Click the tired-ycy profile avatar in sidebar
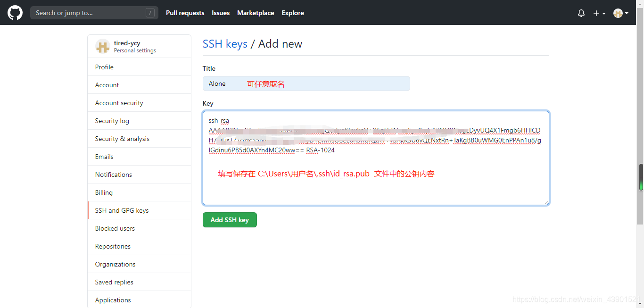The width and height of the screenshot is (644, 308). click(x=102, y=46)
